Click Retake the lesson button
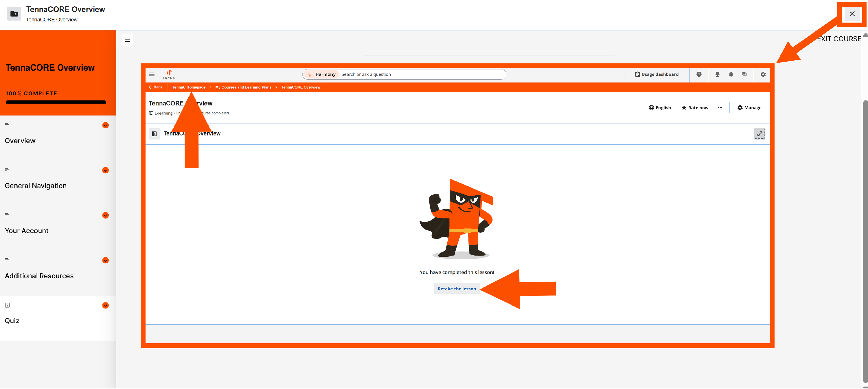 (x=456, y=289)
